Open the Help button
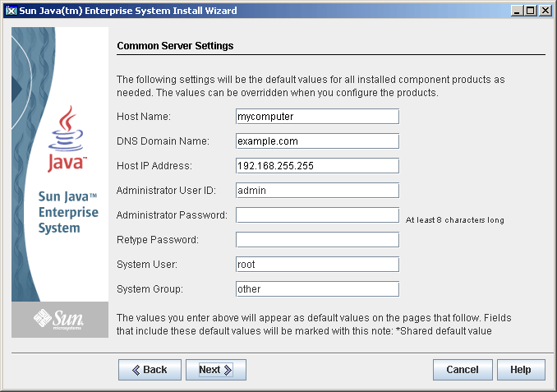The width and height of the screenshot is (557, 392). [x=521, y=370]
